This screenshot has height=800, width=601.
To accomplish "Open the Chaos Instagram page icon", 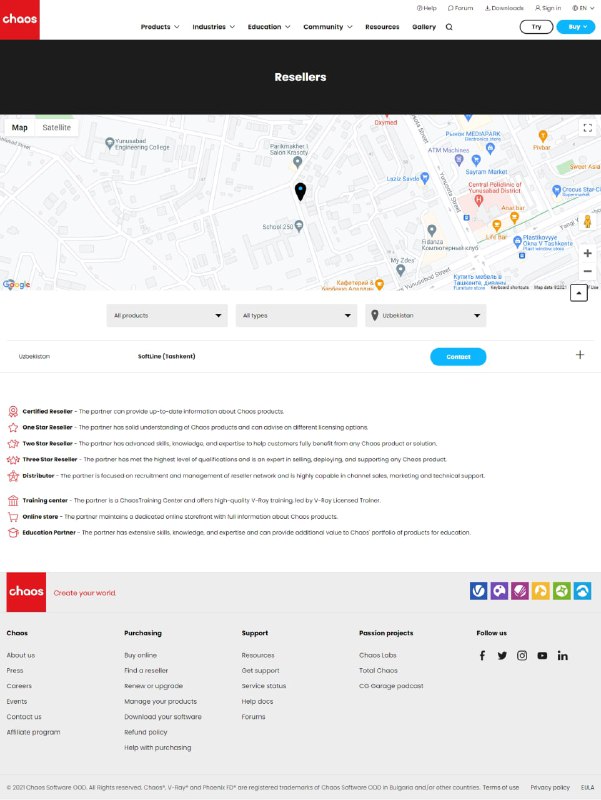I will pyautogui.click(x=522, y=656).
